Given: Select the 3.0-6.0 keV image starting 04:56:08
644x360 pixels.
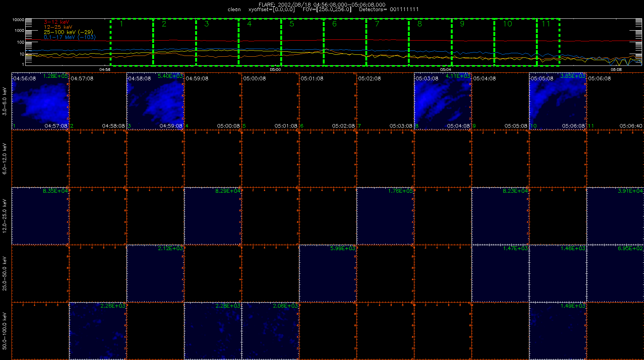Looking at the screenshot, I should pos(40,101).
